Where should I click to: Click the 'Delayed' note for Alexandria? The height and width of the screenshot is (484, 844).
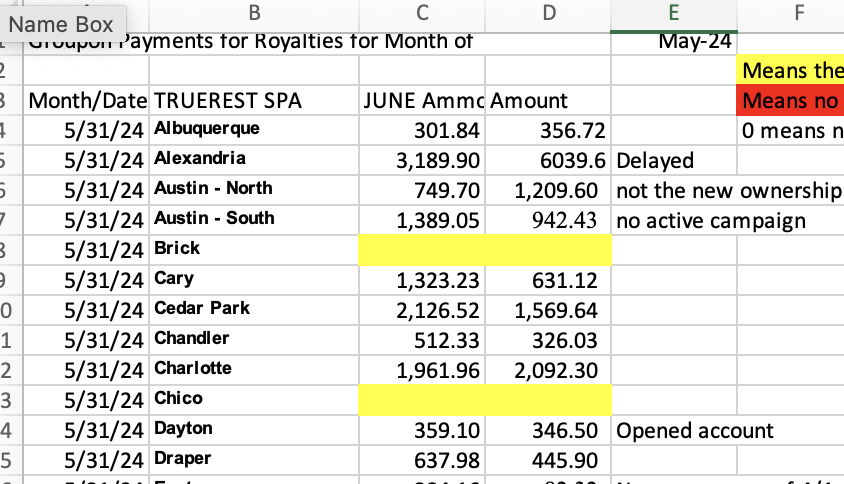656,161
